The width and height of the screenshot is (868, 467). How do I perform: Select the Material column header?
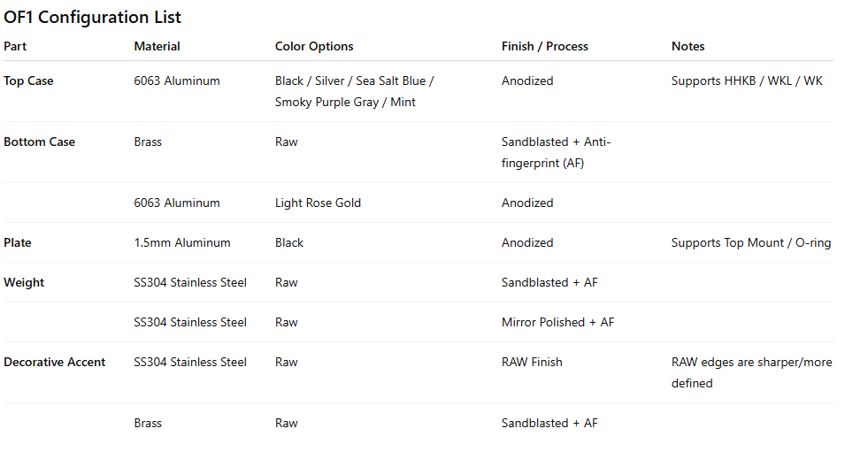click(x=157, y=46)
